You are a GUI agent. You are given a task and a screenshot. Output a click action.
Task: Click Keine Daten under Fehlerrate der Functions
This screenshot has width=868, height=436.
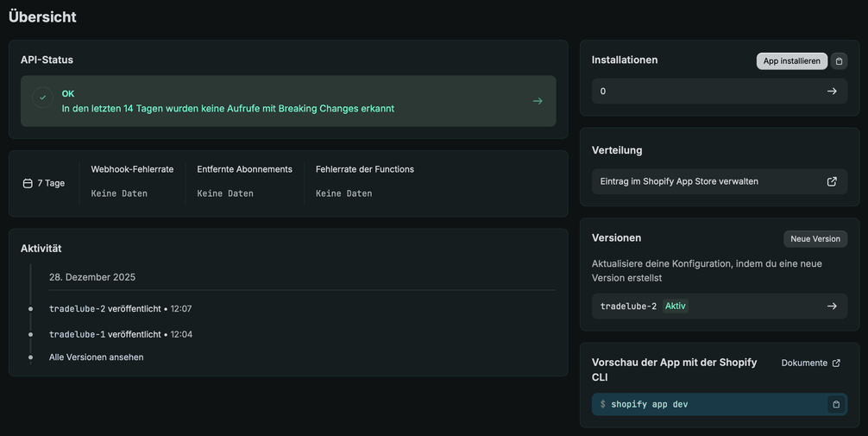tap(343, 193)
